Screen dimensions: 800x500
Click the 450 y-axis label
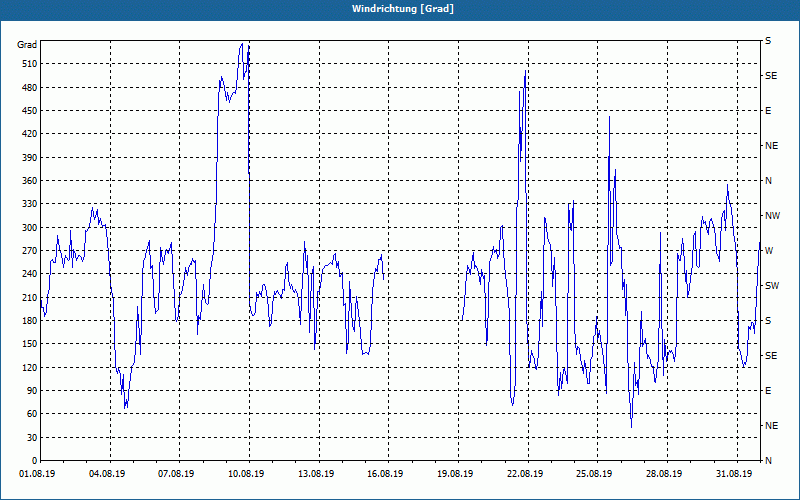click(30, 111)
